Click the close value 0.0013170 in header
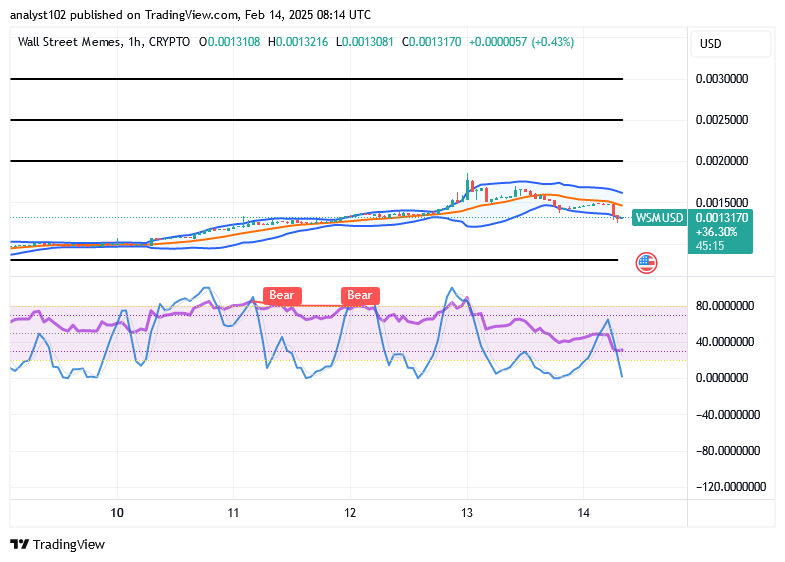This screenshot has width=785, height=562. [435, 42]
